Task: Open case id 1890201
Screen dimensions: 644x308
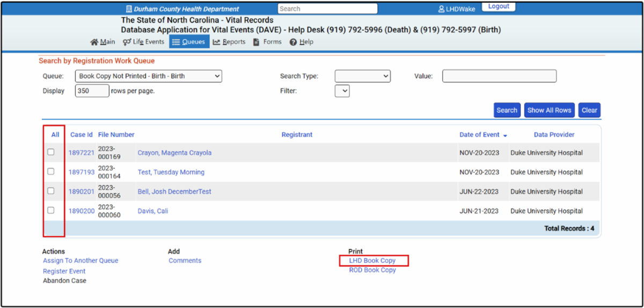Action: [82, 192]
